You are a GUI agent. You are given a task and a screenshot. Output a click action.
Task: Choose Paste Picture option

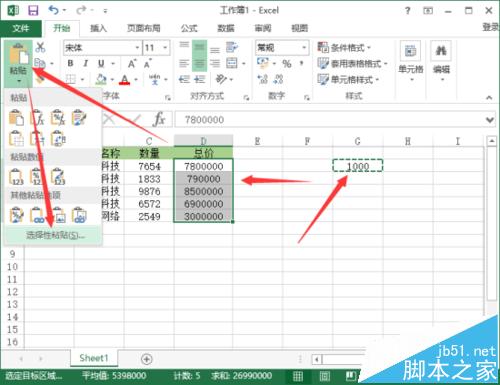point(58,215)
